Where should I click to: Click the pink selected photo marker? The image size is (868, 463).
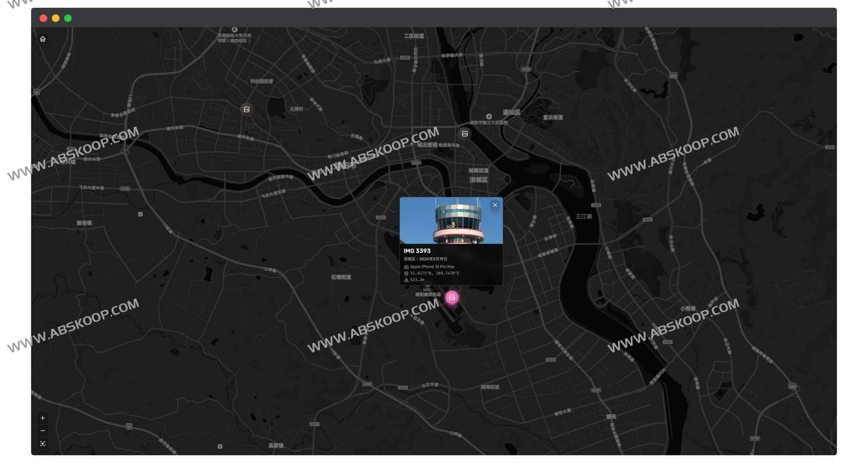coord(452,297)
